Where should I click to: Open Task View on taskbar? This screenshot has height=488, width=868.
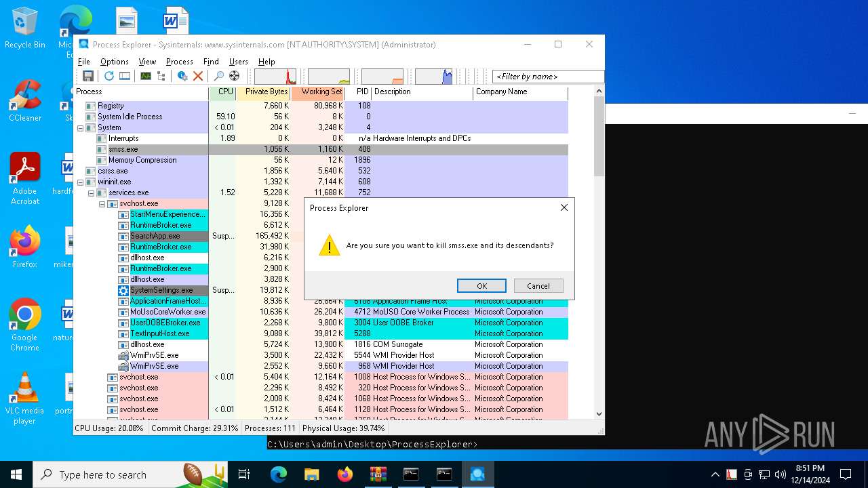pyautogui.click(x=244, y=474)
